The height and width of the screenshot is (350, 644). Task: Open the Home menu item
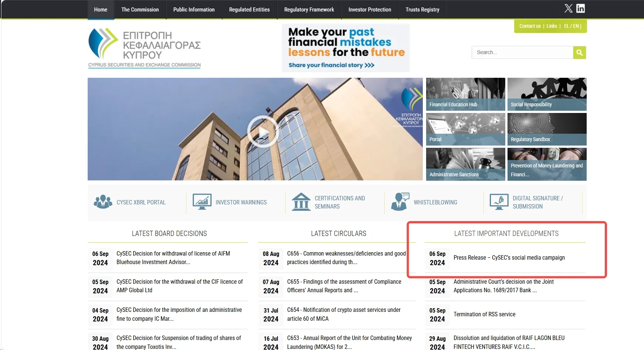point(101,10)
